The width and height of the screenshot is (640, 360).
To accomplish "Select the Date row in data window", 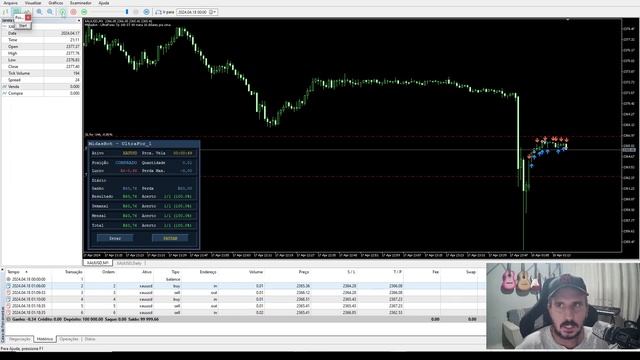I will 41,33.
